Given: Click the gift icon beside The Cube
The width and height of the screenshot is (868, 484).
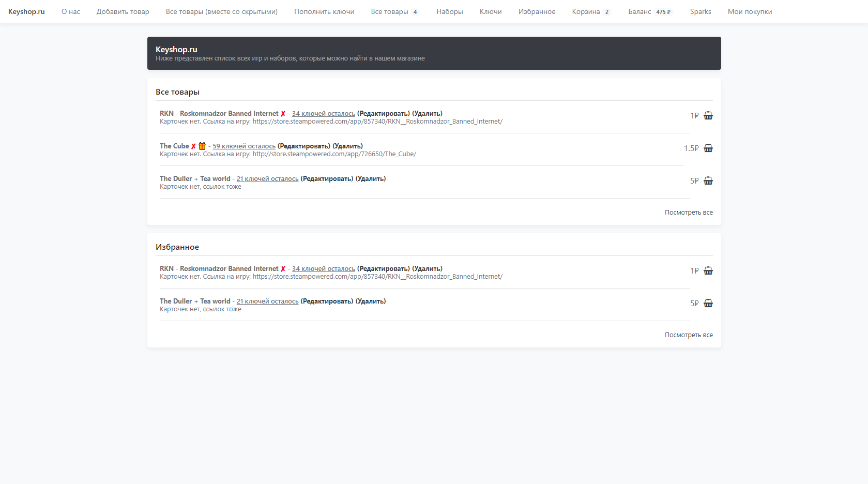Looking at the screenshot, I should pyautogui.click(x=202, y=146).
